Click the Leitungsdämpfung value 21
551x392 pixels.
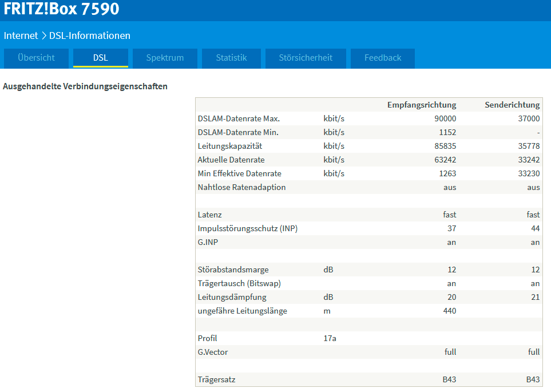click(535, 297)
